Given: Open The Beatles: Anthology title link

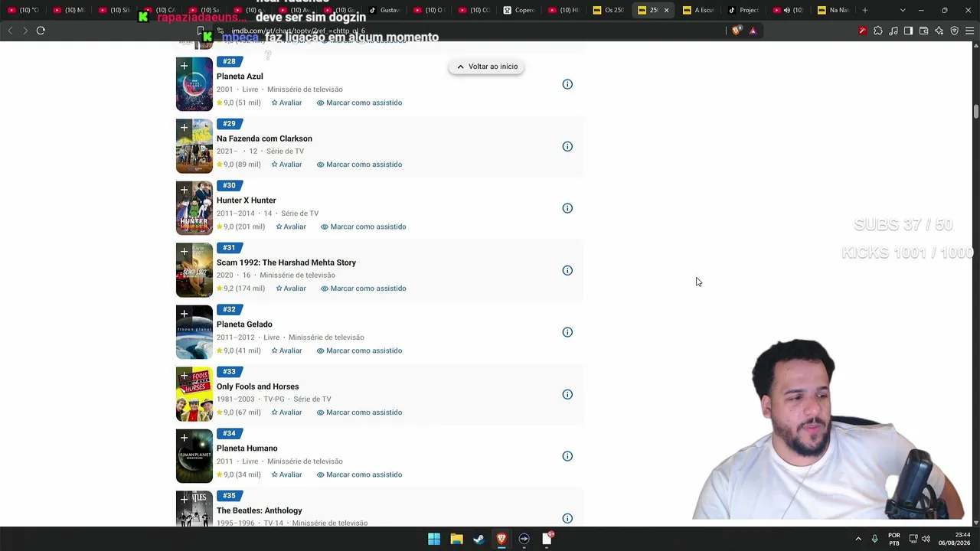Looking at the screenshot, I should click(260, 510).
